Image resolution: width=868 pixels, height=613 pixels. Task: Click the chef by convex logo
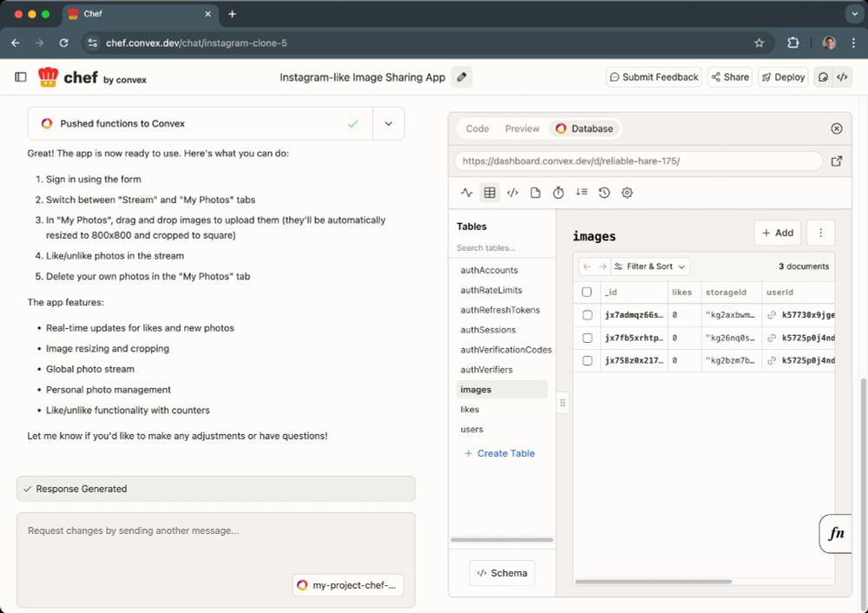pyautogui.click(x=93, y=77)
